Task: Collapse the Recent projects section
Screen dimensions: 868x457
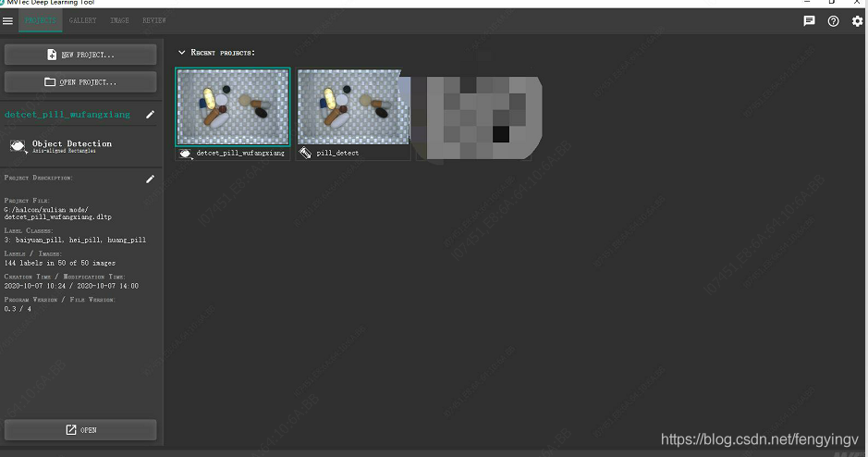Action: 182,53
